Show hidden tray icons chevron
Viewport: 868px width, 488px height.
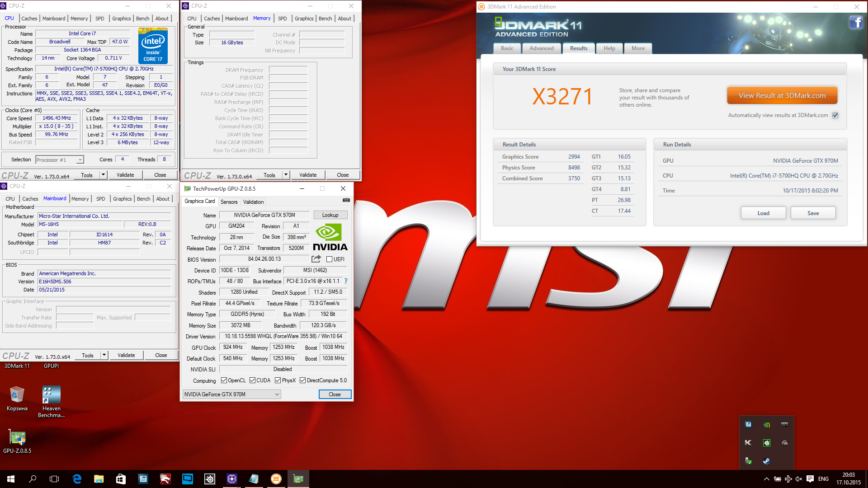(x=766, y=479)
